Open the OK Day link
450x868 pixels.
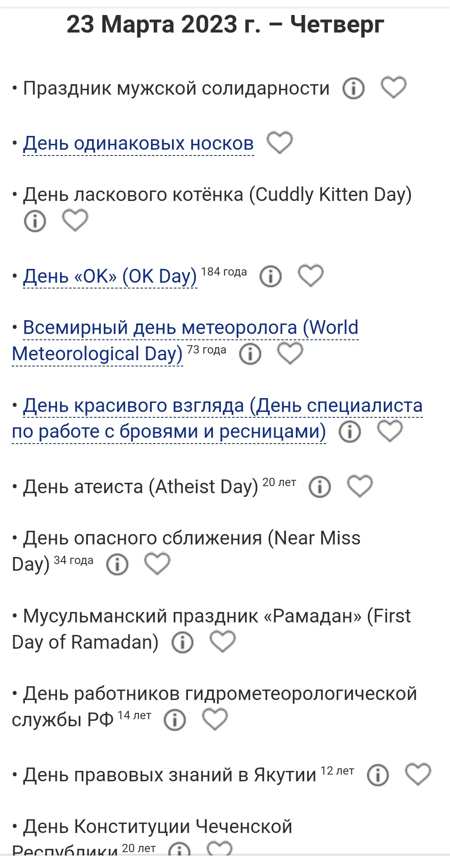point(110,276)
